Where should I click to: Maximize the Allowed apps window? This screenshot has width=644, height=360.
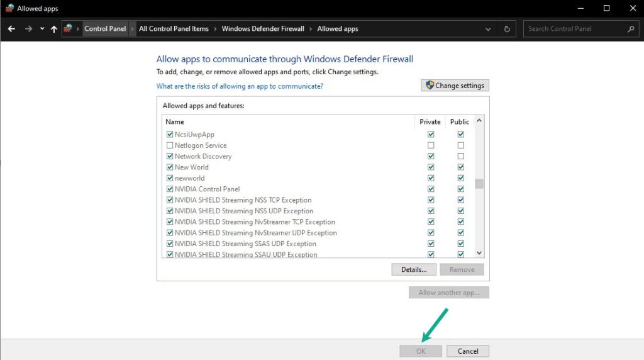pos(606,8)
